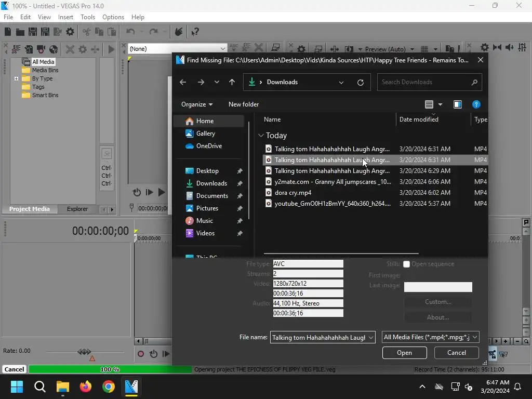
Task: Toggle the dialog's preview pane icon
Action: pos(457,104)
